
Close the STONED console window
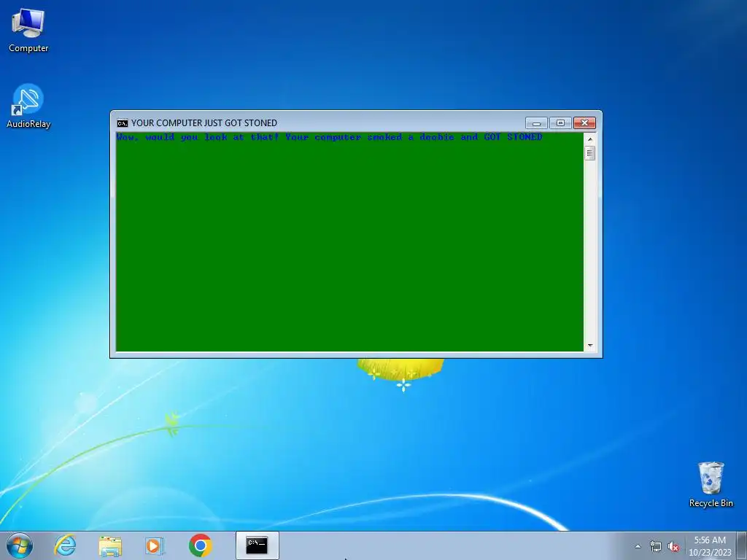[584, 122]
